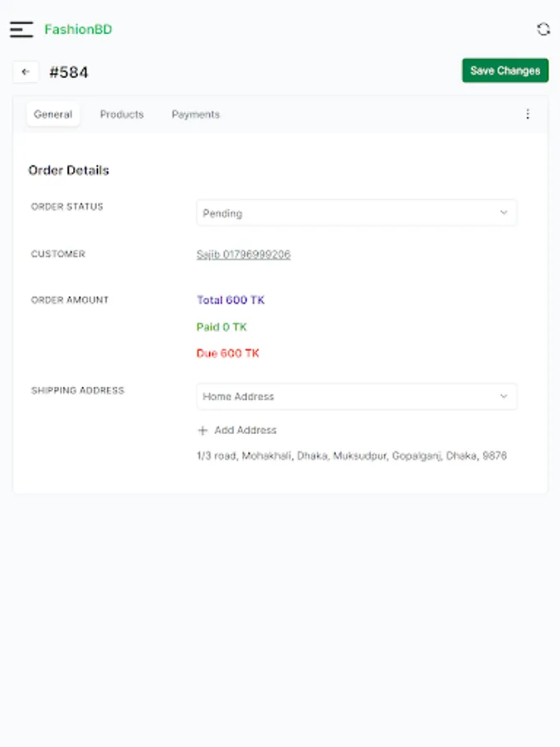Screen dimensions: 560x747
Task: Click the green Paid 0 TK amount
Action: coord(222,327)
